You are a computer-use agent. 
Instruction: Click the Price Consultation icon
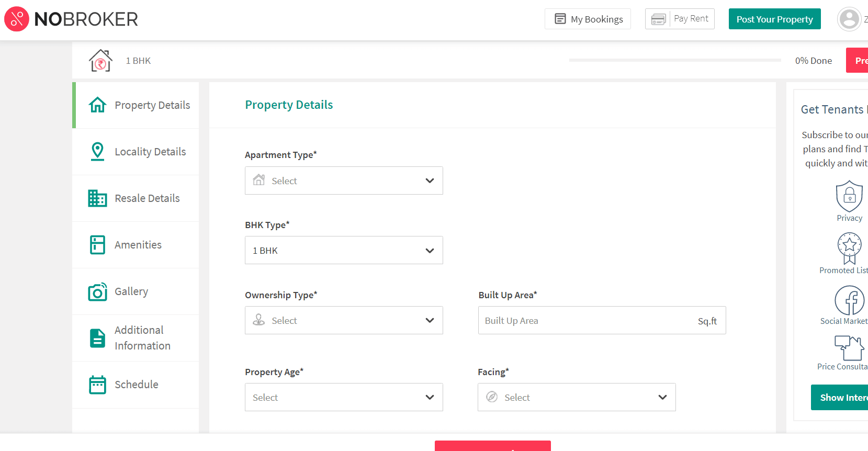click(849, 348)
